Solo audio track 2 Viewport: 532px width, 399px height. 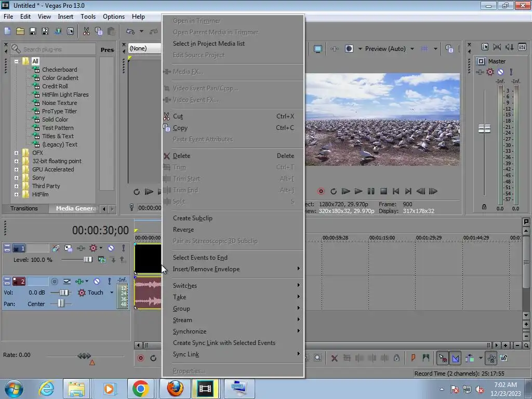109,281
